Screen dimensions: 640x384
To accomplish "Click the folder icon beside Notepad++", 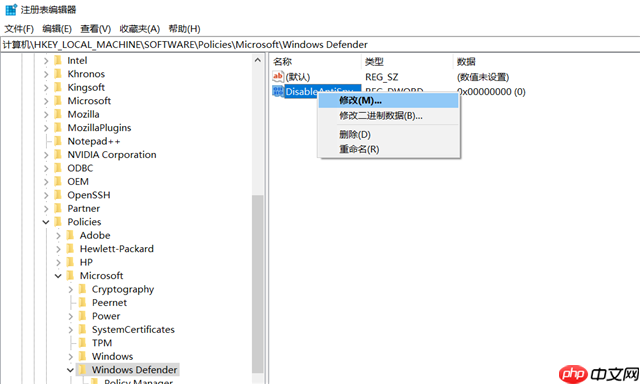I will click(58, 141).
